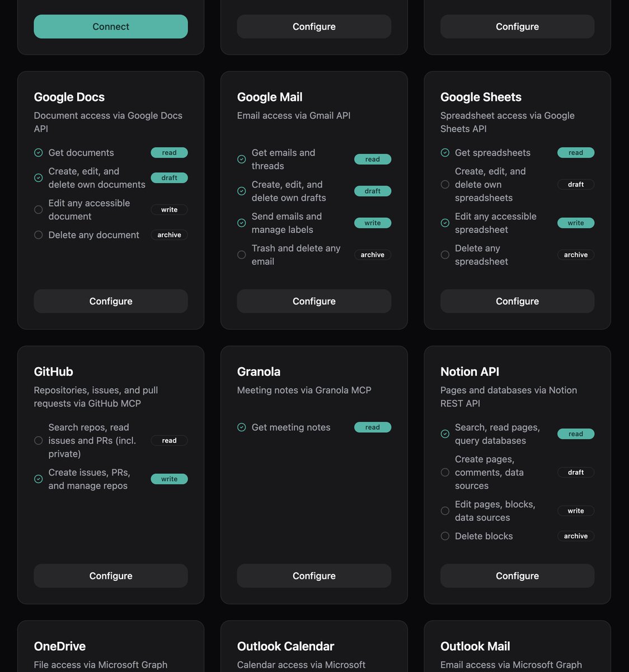The height and width of the screenshot is (672, 629).
Task: Open Configure for Google Mail card
Action: [314, 301]
